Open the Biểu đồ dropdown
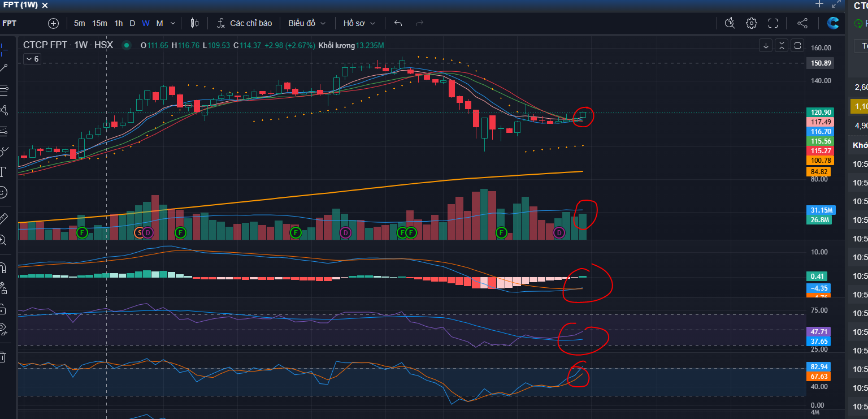868x419 pixels. [307, 23]
